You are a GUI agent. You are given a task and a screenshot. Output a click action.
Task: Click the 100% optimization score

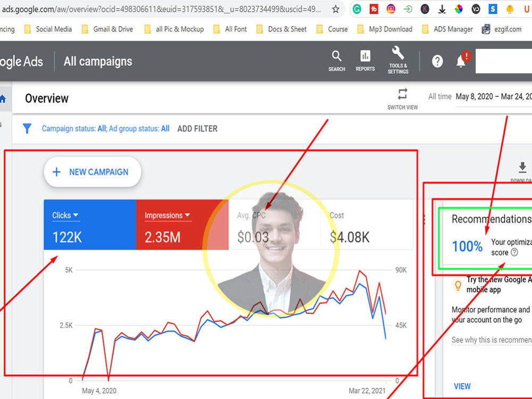pyautogui.click(x=467, y=246)
